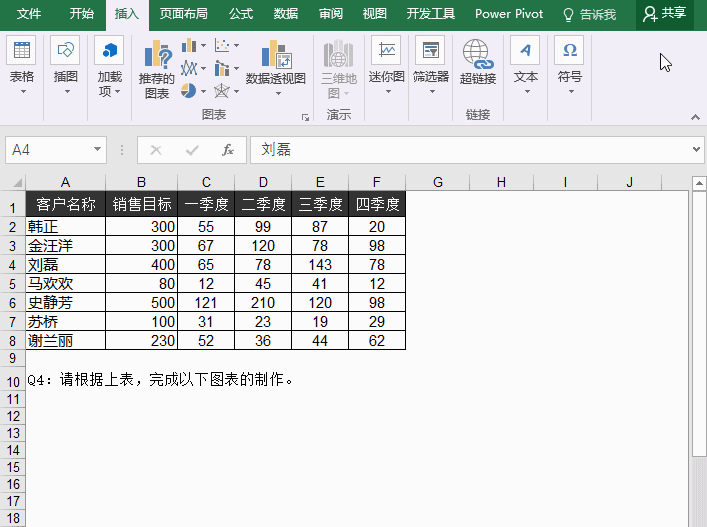The height and width of the screenshot is (527, 707).
Task: Switch to the 公式 formulas tab
Action: (x=241, y=14)
